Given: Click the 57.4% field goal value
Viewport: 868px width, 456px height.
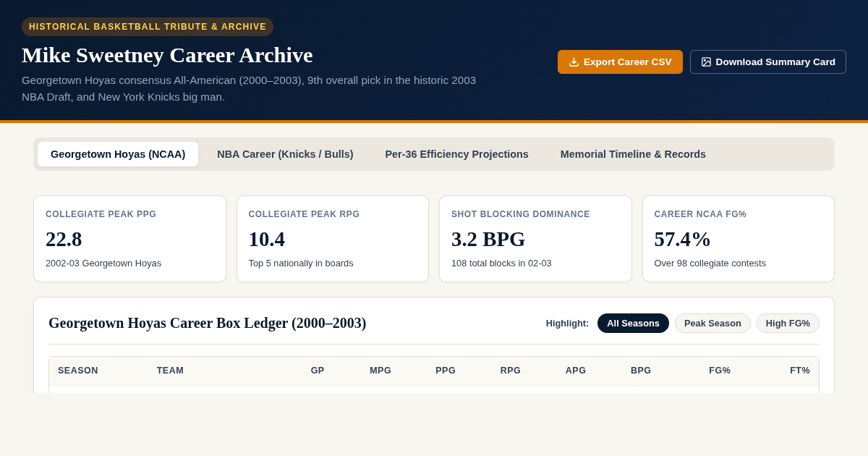Looking at the screenshot, I should [x=683, y=239].
